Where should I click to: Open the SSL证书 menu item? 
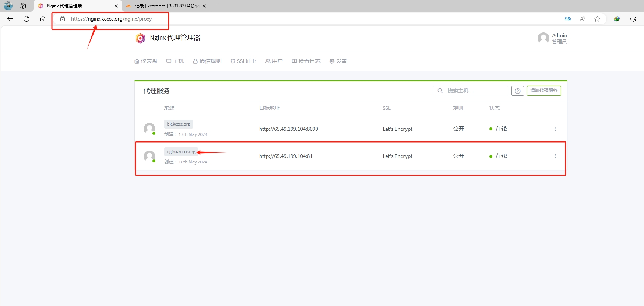243,61
